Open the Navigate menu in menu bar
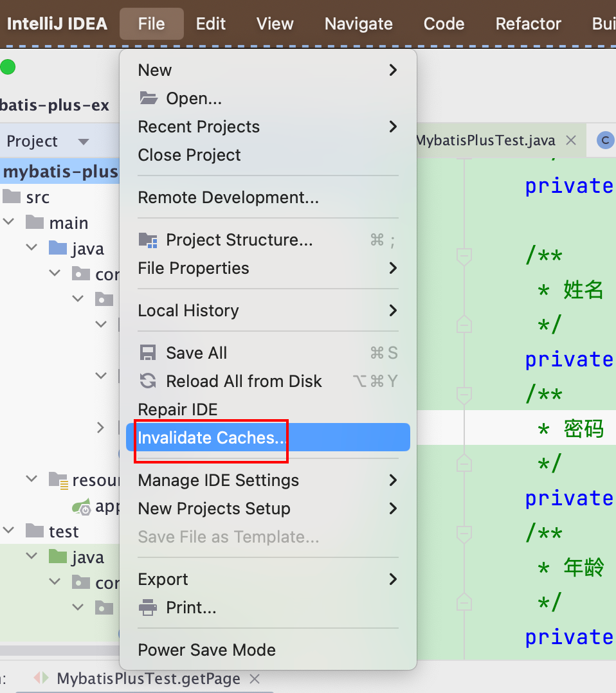 [x=358, y=24]
